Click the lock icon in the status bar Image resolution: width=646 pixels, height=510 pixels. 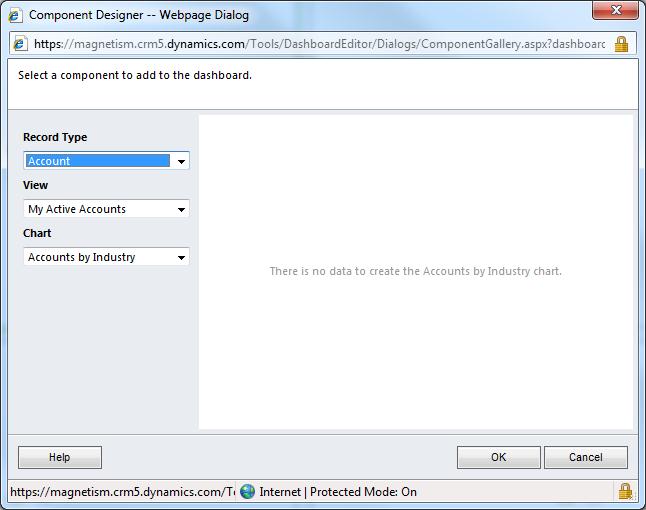[x=625, y=491]
